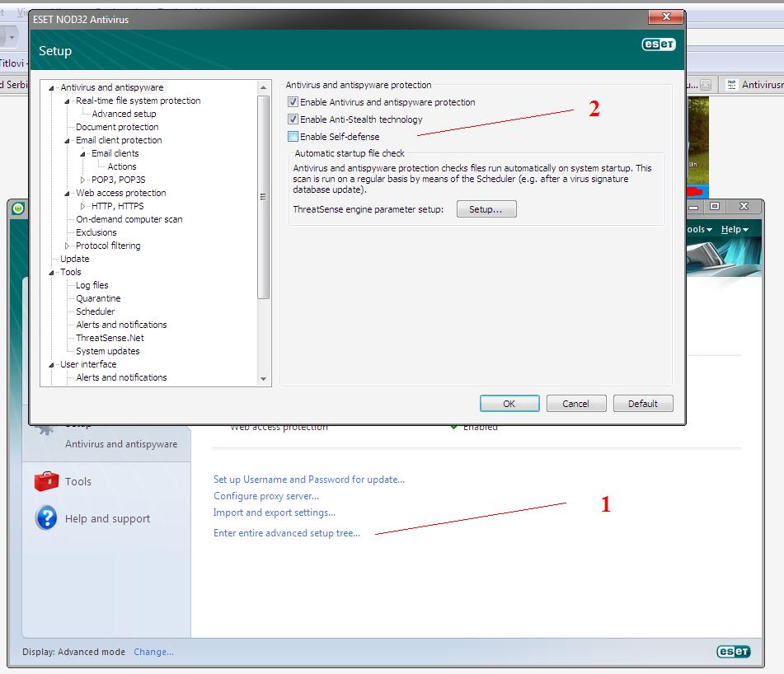Toggle Enable Antivirus and antispyware protection
Viewport: 784px width, 674px height.
pyautogui.click(x=293, y=102)
